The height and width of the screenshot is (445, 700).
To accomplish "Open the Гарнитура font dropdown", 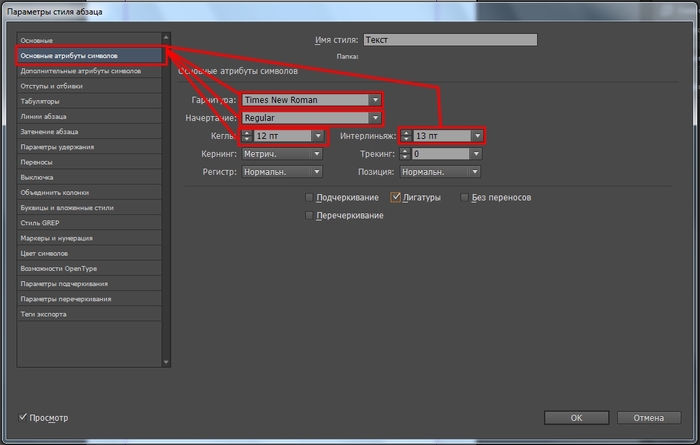I will pyautogui.click(x=375, y=100).
